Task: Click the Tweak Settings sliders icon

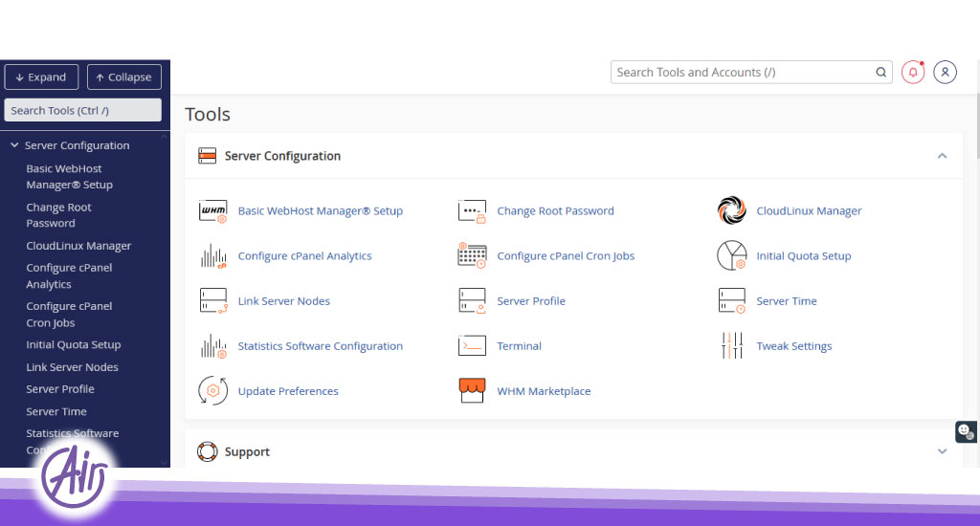Action: (732, 345)
